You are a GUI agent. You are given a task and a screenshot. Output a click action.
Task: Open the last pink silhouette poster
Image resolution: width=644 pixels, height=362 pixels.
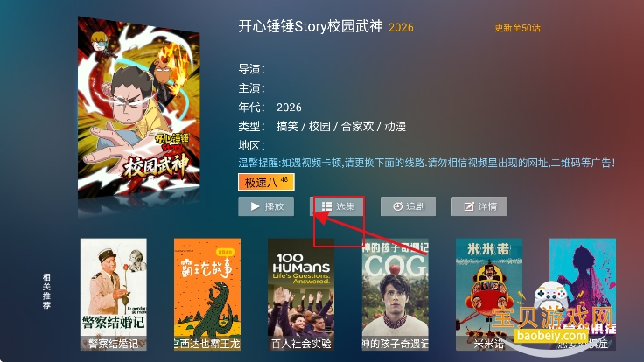(x=583, y=295)
